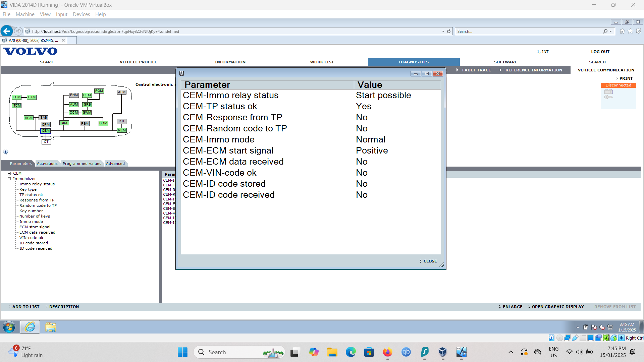This screenshot has height=362, width=644.
Task: Show hidden host system tray icons
Action: (511, 352)
